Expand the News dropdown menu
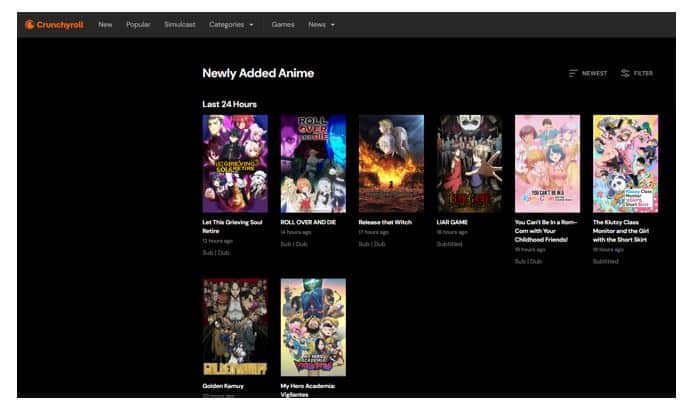 point(321,25)
